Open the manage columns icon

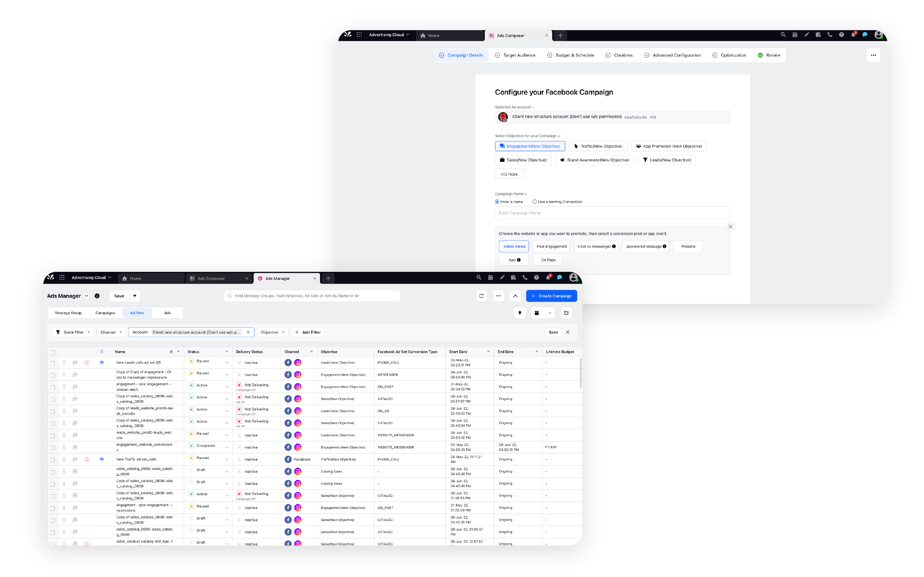tap(566, 313)
